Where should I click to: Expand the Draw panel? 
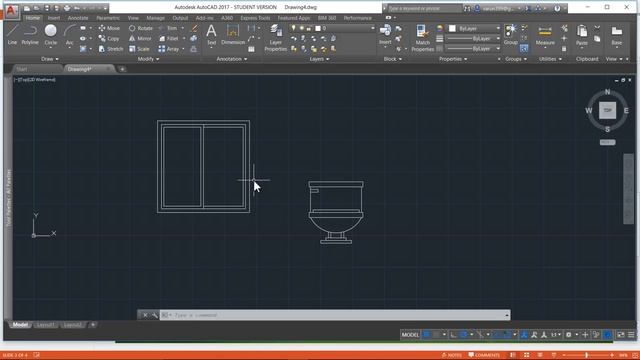[49, 59]
